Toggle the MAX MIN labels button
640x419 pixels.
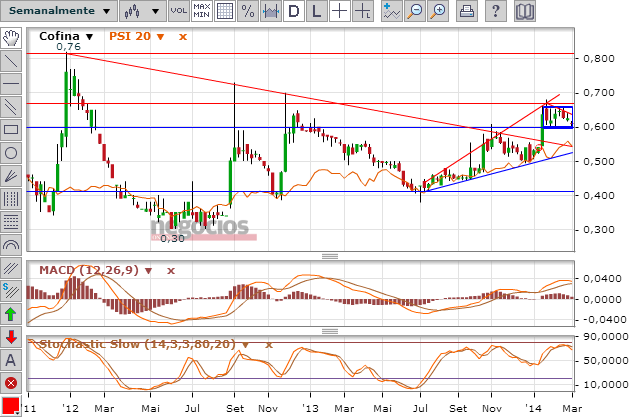point(202,11)
